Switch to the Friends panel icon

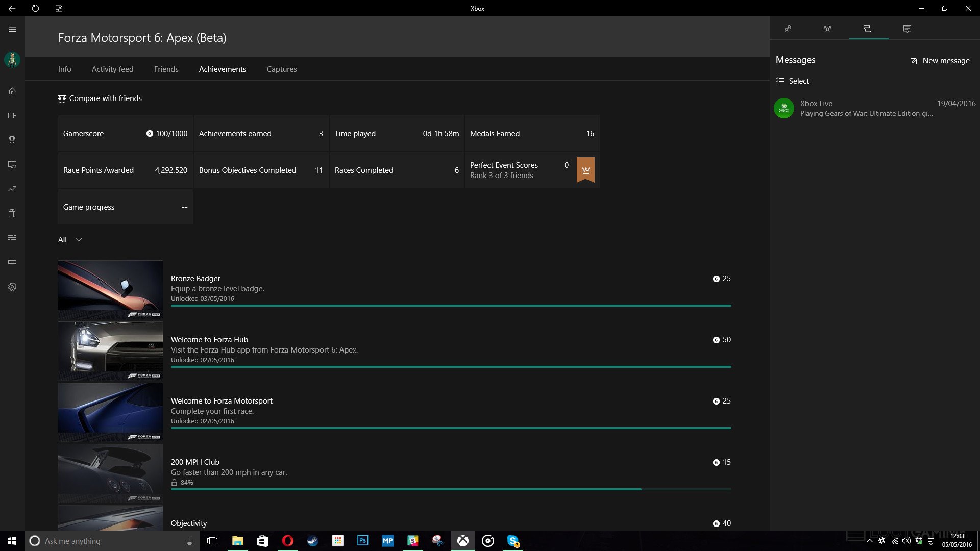788,29
